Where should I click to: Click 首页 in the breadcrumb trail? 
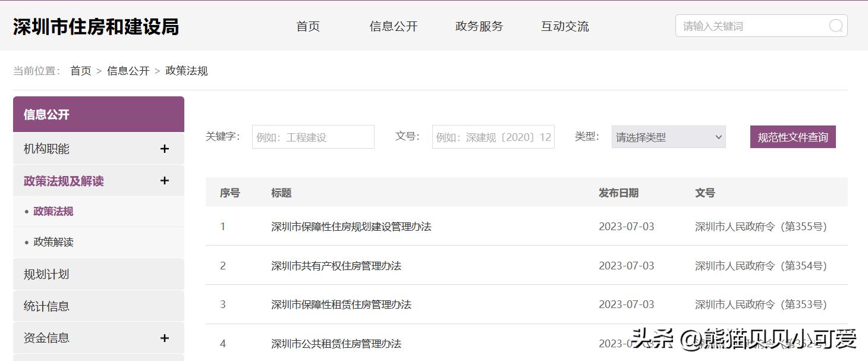[x=80, y=70]
